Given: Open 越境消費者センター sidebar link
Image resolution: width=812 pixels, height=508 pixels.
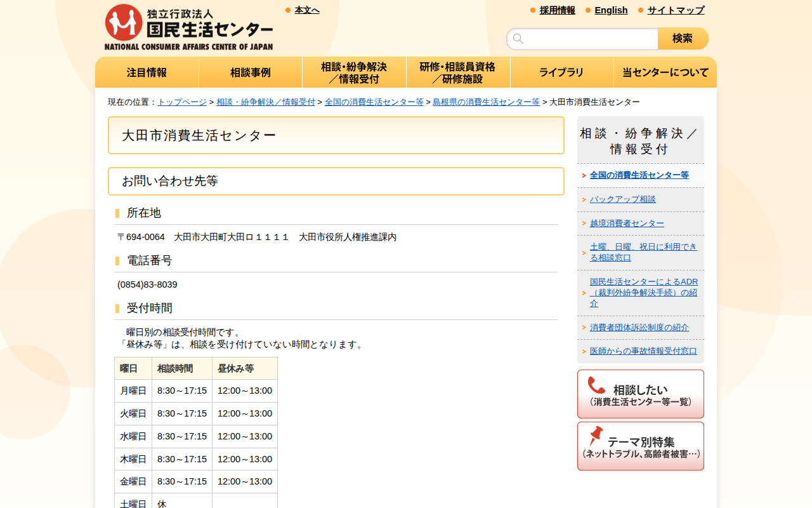Looking at the screenshot, I should pyautogui.click(x=627, y=224).
